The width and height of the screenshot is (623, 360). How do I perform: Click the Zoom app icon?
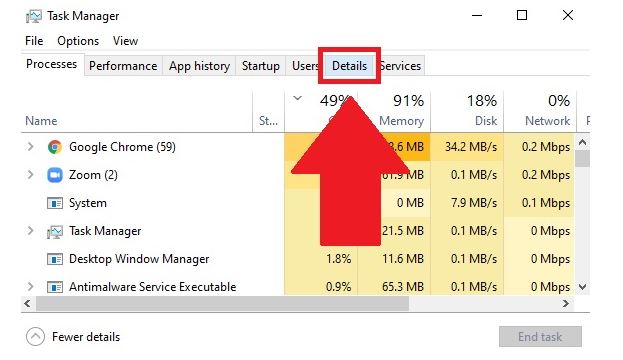coord(55,175)
